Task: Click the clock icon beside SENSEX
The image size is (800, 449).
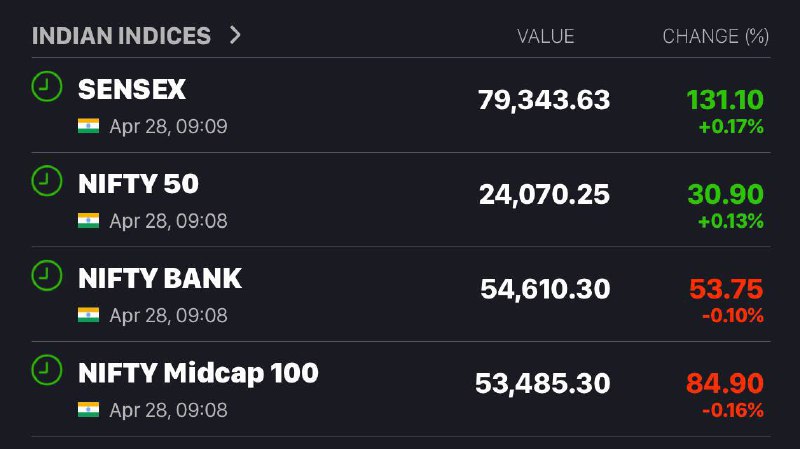Action: (46, 86)
